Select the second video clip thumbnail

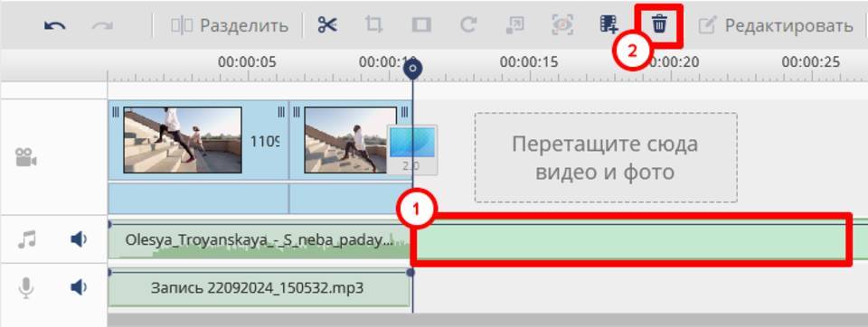pos(350,140)
